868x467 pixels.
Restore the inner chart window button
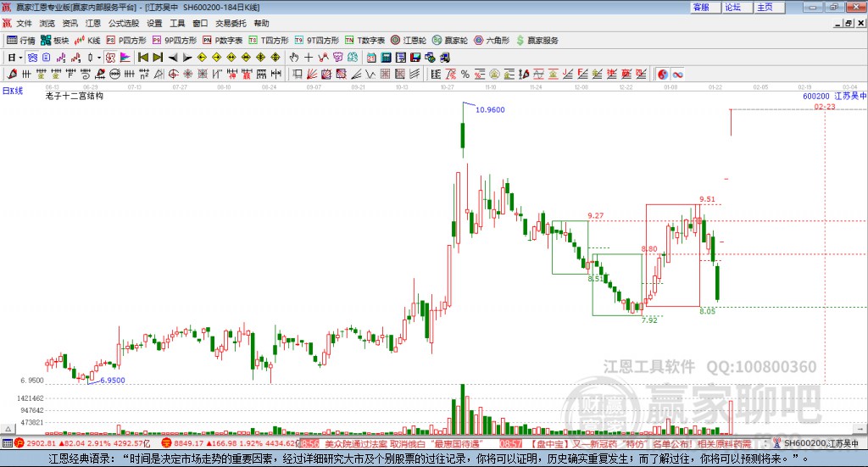pyautogui.click(x=849, y=23)
